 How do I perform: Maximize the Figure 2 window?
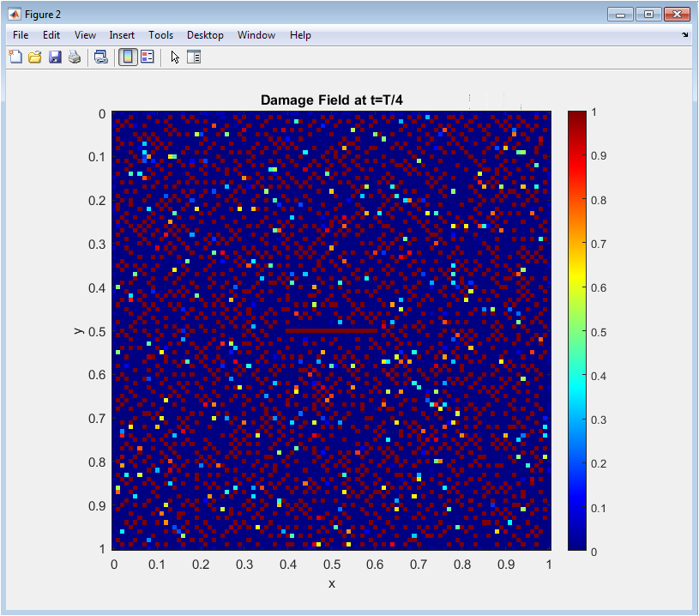[648, 15]
